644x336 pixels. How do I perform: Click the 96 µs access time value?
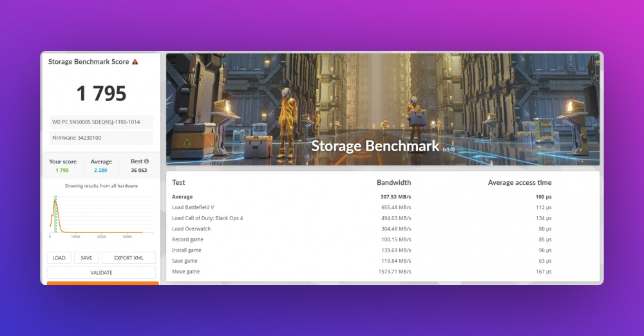click(x=545, y=250)
